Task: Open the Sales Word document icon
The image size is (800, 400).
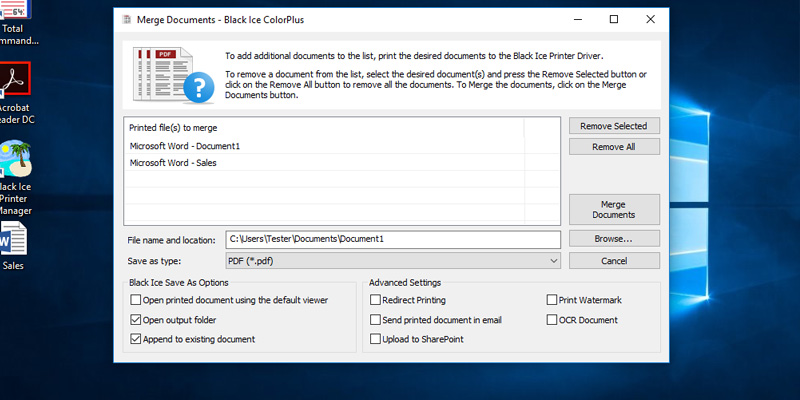Action: pyautogui.click(x=13, y=240)
